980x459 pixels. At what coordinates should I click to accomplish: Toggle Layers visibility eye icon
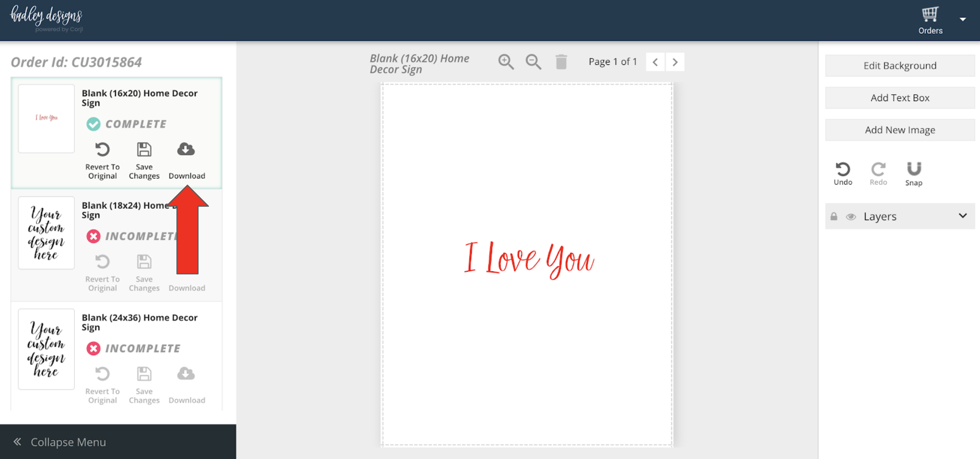coord(851,216)
